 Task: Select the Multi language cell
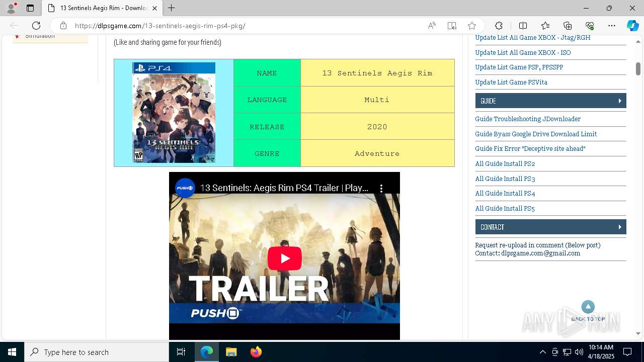pos(377,100)
